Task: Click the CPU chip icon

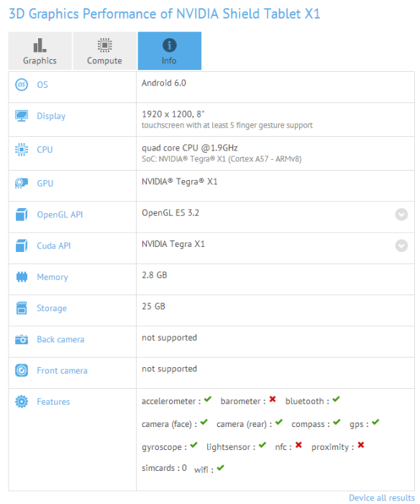Action: click(x=22, y=150)
